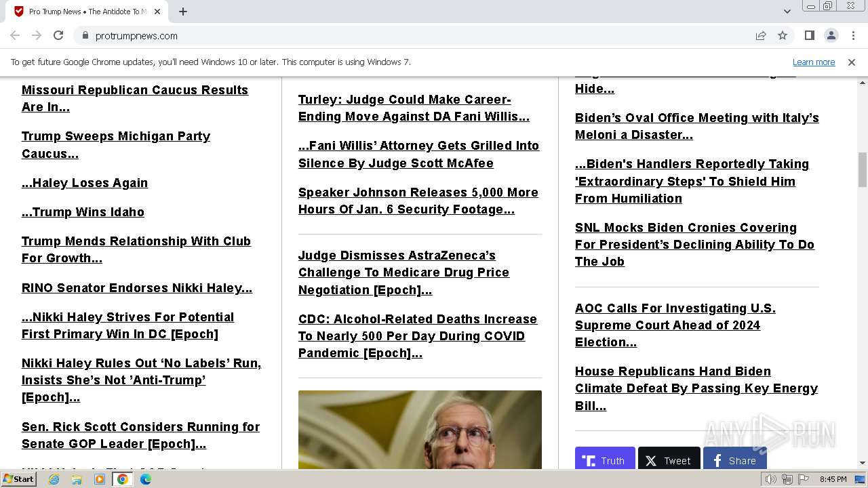Viewport: 868px width, 488px height.
Task: Close the Pro Trump News tab
Action: (x=157, y=12)
